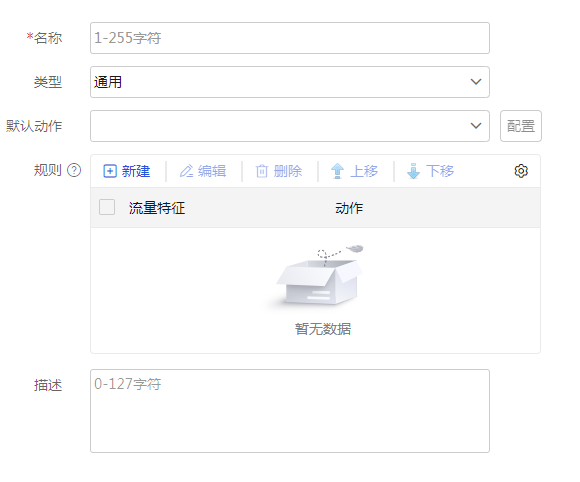
Task: Click the 新建 text label in toolbar
Action: 136,171
